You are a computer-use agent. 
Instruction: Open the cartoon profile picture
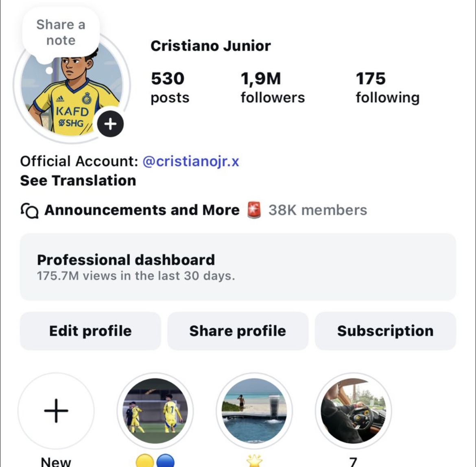click(72, 88)
